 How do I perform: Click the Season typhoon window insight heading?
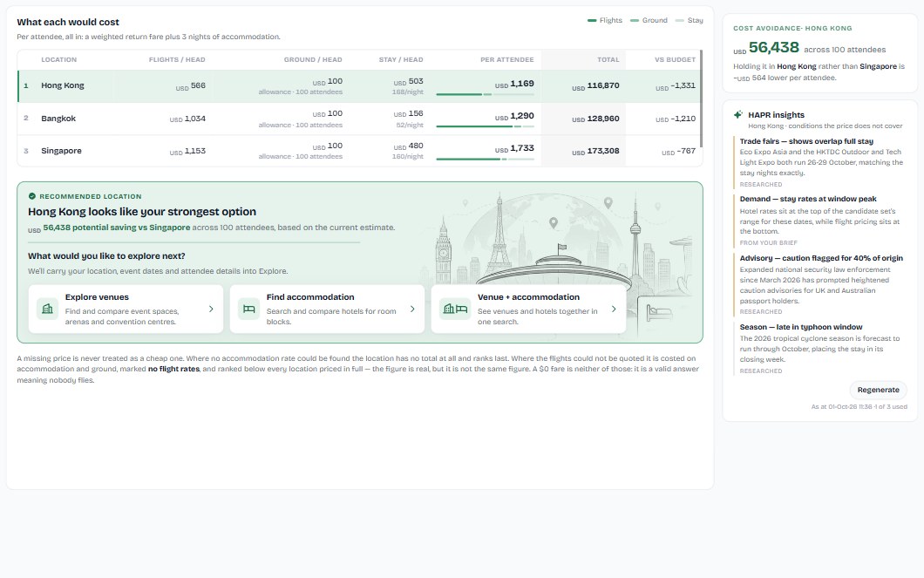(x=801, y=327)
